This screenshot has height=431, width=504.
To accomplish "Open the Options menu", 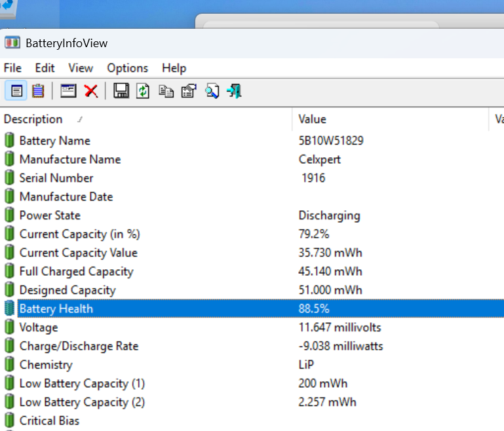I will point(128,68).
